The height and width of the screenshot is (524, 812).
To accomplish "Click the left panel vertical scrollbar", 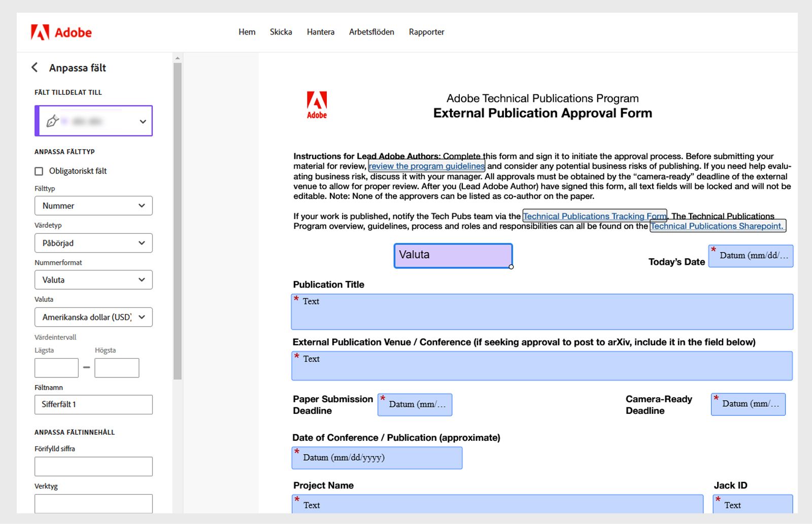I will click(178, 221).
